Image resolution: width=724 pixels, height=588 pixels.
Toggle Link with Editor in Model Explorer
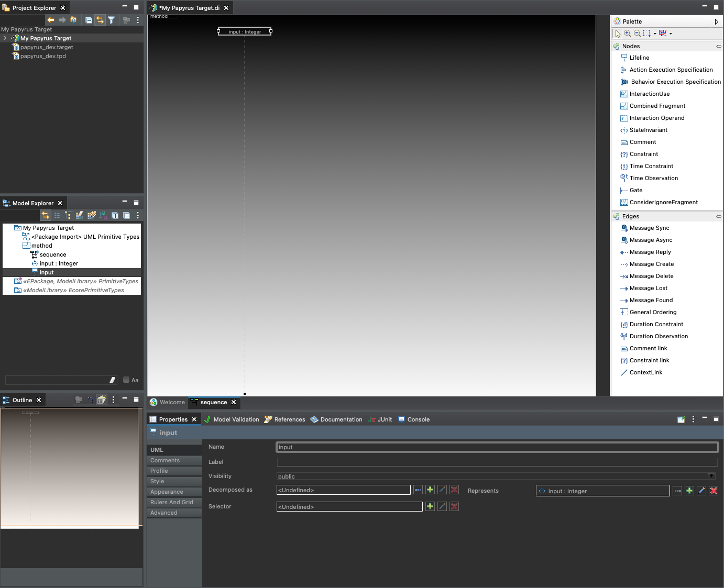click(46, 215)
